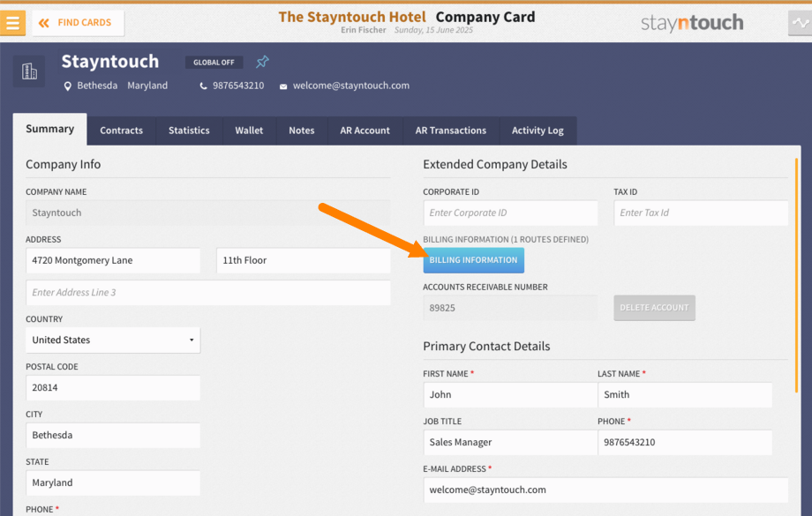812x516 pixels.
Task: Open the Statistics tab
Action: (189, 131)
